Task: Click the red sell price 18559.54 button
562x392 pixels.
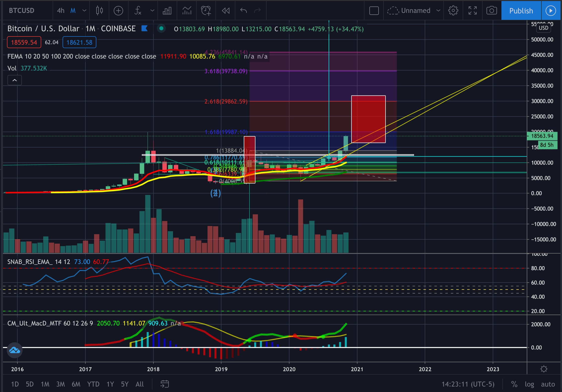Action: pyautogui.click(x=24, y=42)
